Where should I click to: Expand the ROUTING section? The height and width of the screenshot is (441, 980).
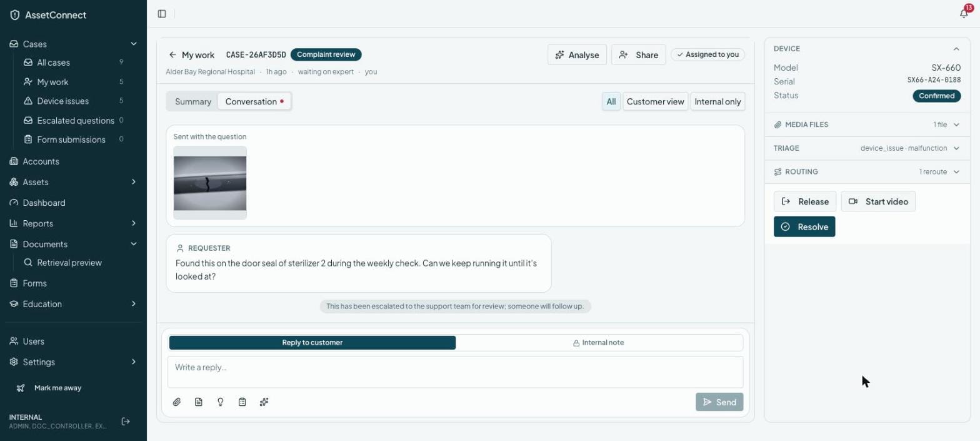867,172
